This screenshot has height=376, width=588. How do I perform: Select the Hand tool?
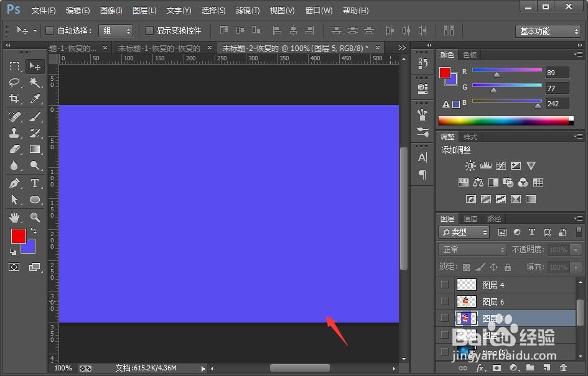click(14, 217)
